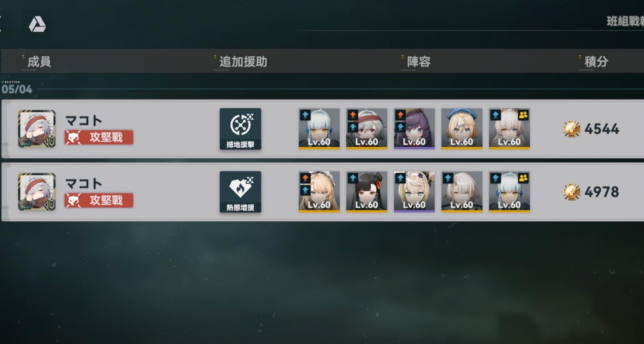Select the black-haired doll in second row

[366, 192]
